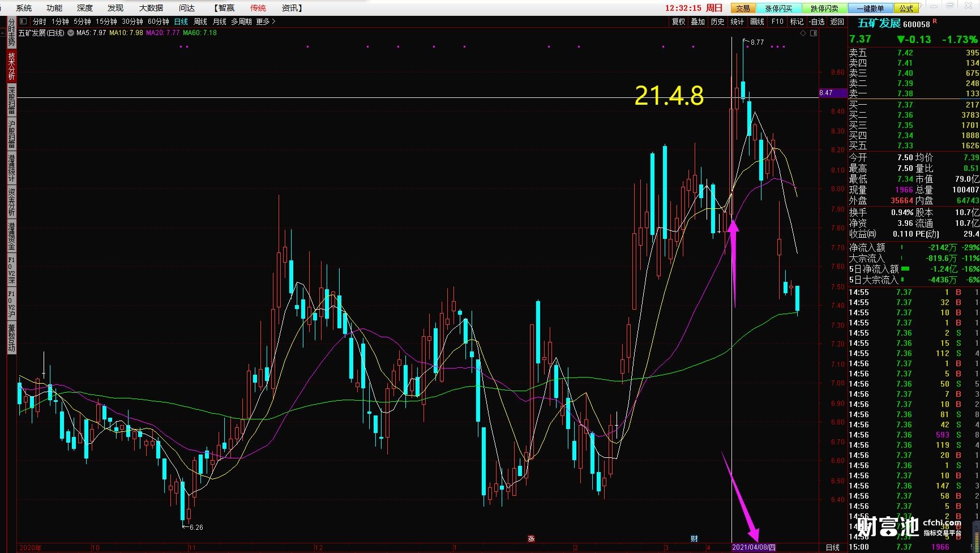This screenshot has height=553, width=980.
Task: Open the 问达 menu
Action: (187, 8)
